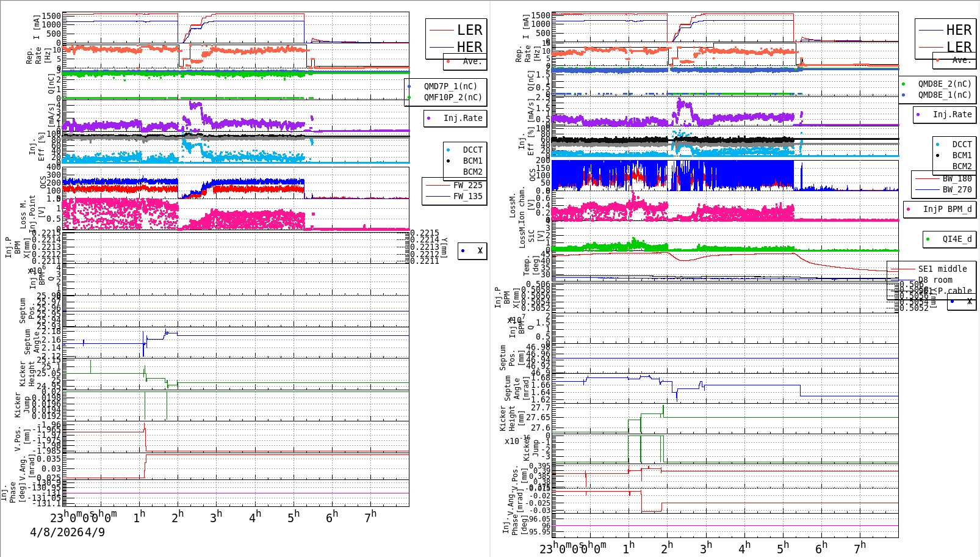Screen dimensions: 980x557
Task: Click the 1h time tick in left plot
Action: click(x=139, y=516)
